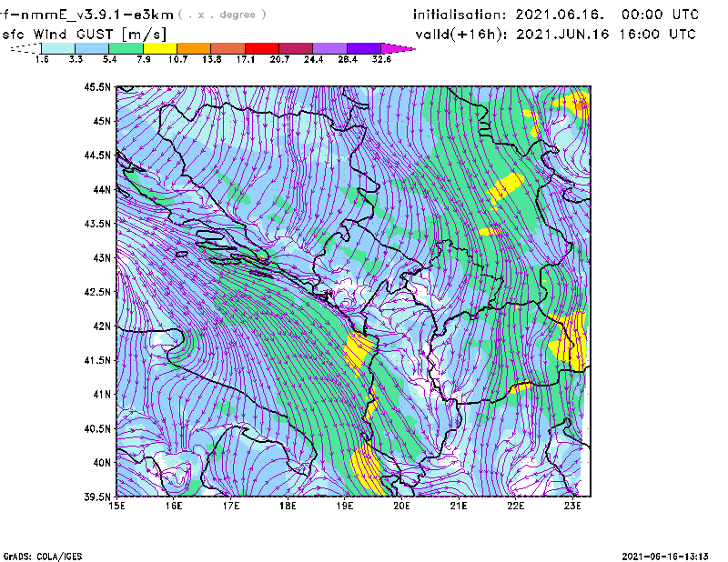This screenshot has height=562, width=728.
Task: Click the 32.6 colorbar value label
Action: (381, 59)
